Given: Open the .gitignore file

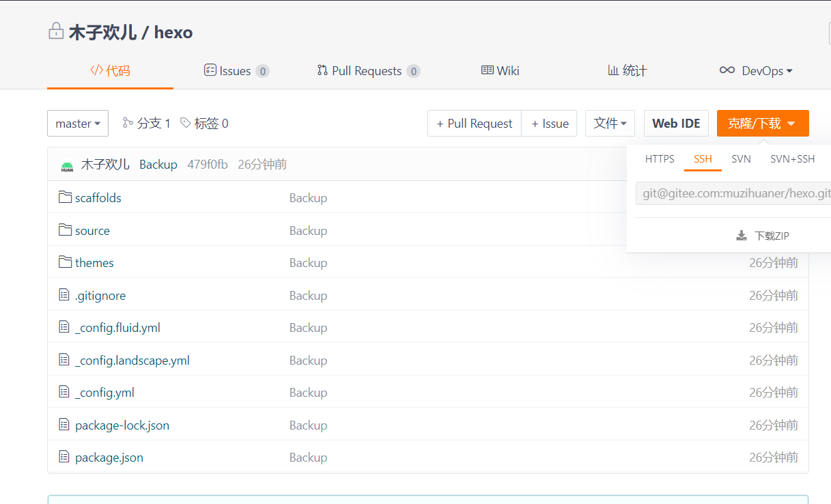Looking at the screenshot, I should 100,296.
